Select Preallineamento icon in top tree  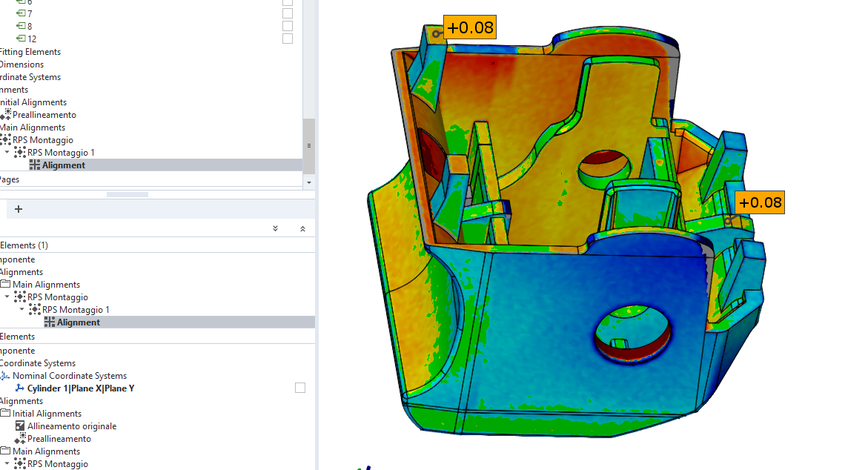click(x=6, y=115)
